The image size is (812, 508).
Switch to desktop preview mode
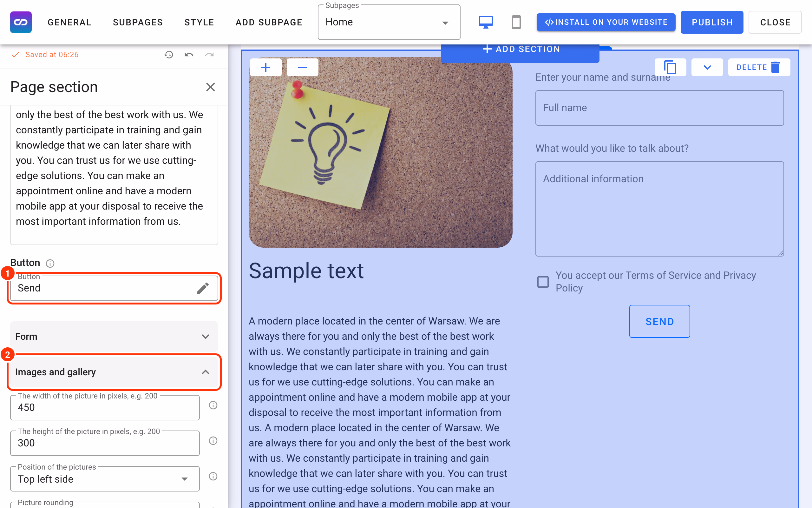(486, 22)
